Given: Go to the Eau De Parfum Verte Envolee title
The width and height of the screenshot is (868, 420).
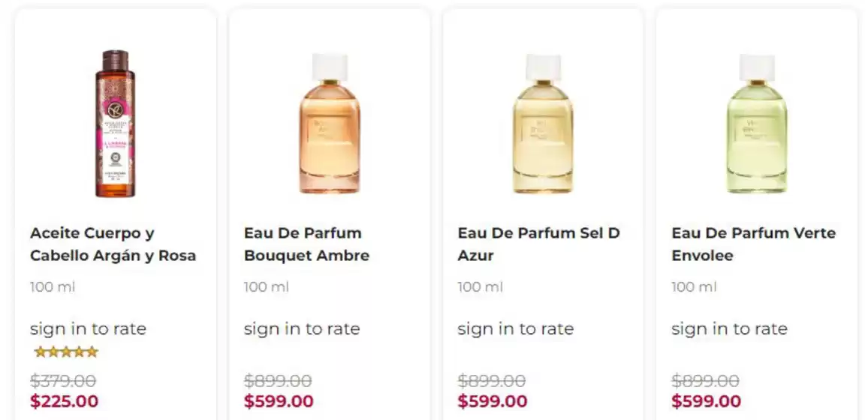Looking at the screenshot, I should click(x=753, y=244).
